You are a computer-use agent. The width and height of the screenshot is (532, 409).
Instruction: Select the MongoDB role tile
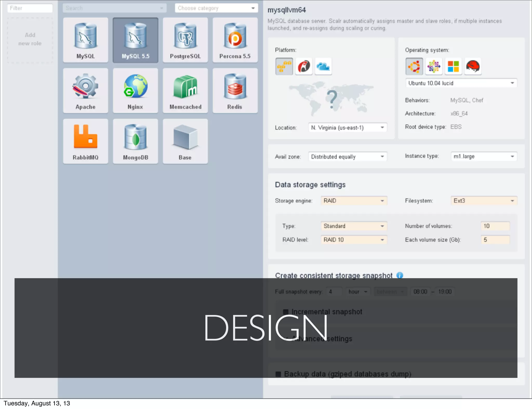point(135,141)
